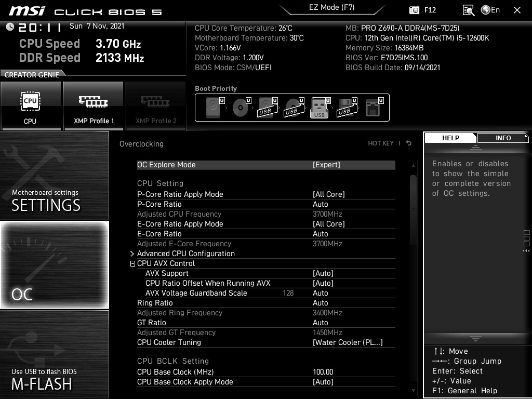Viewport: 532px width, 399px height.
Task: Click the date Sun 7 Nov, 2021
Action: (97, 26)
